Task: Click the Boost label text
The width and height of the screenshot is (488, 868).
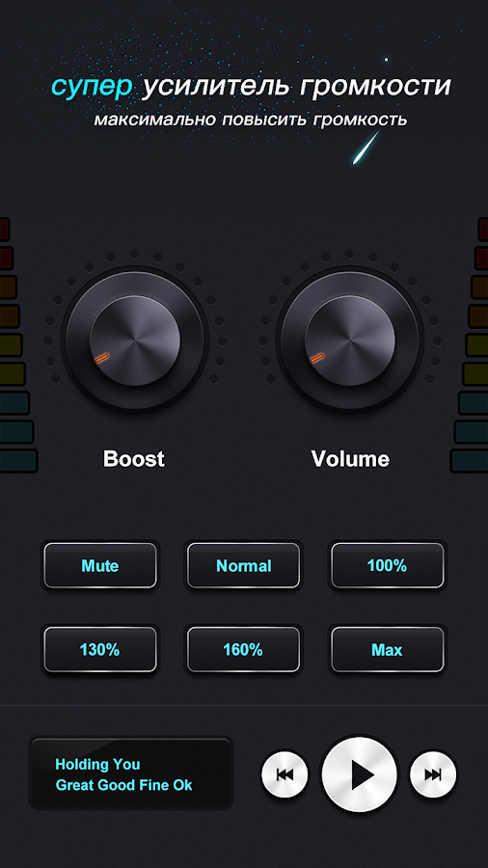Action: [134, 459]
